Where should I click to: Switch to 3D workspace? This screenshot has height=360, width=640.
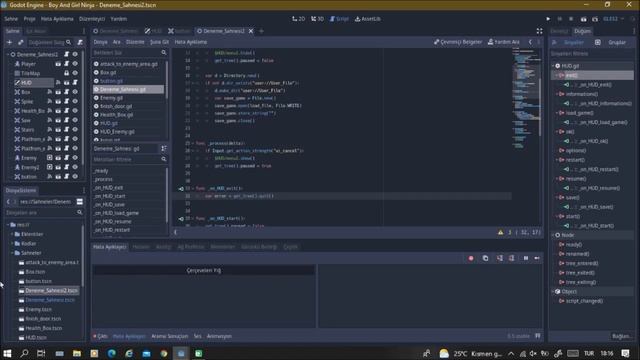click(x=317, y=19)
